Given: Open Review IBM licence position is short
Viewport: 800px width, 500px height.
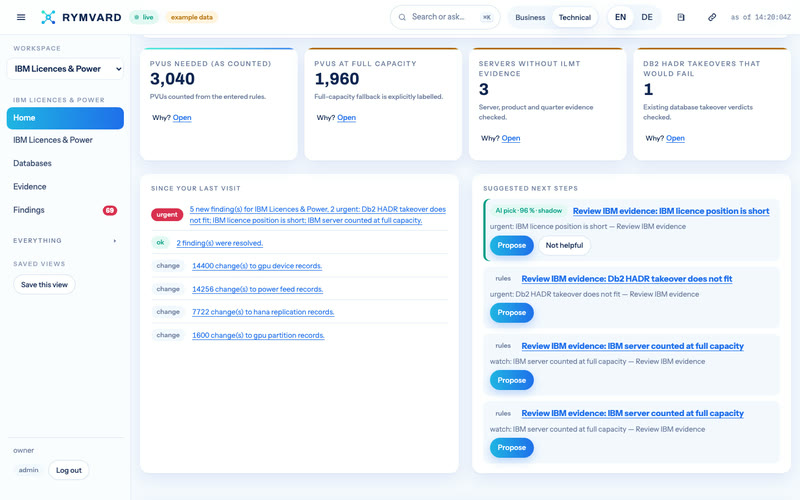Looking at the screenshot, I should point(671,211).
